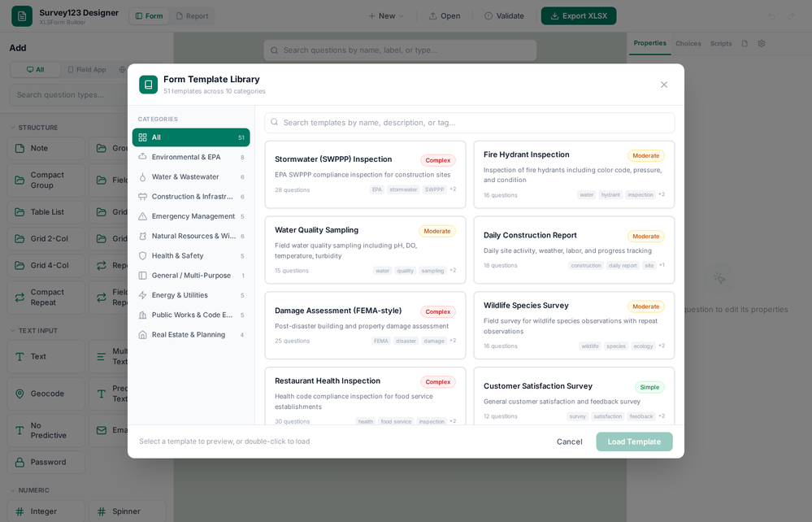Image resolution: width=812 pixels, height=522 pixels.
Task: Close the Form Template Library dialog
Action: pyautogui.click(x=664, y=85)
